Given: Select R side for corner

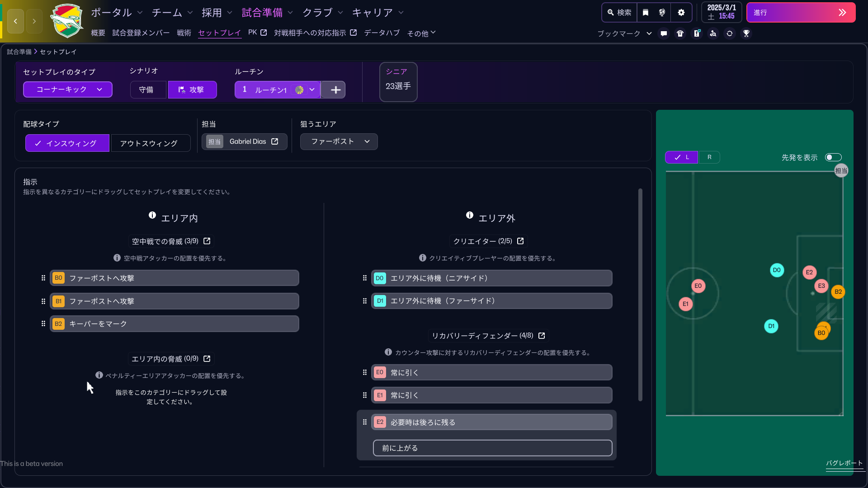Looking at the screenshot, I should pos(709,157).
